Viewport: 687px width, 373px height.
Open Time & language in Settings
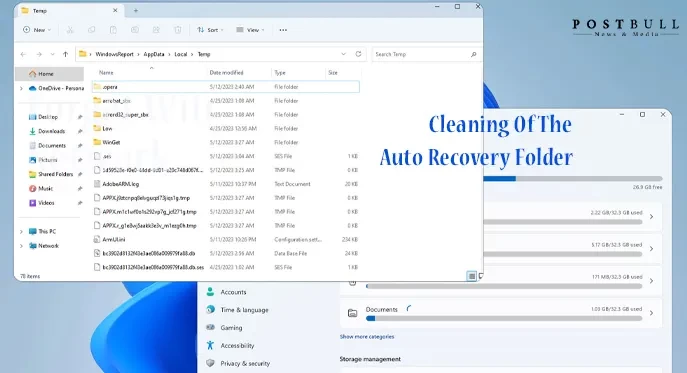pos(244,310)
